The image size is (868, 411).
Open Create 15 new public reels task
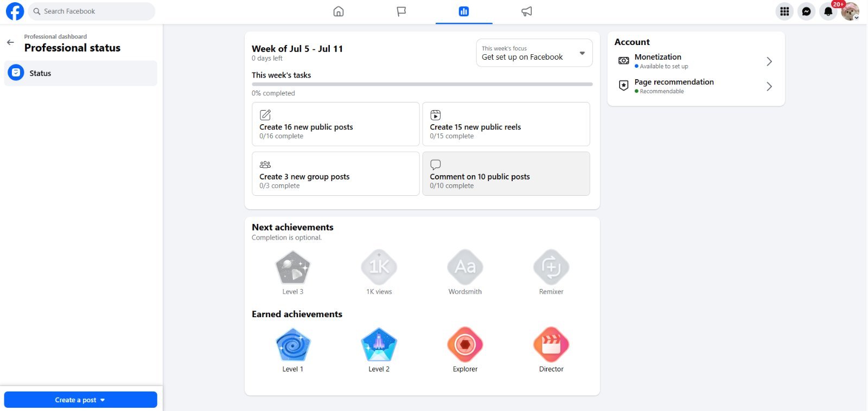click(506, 124)
